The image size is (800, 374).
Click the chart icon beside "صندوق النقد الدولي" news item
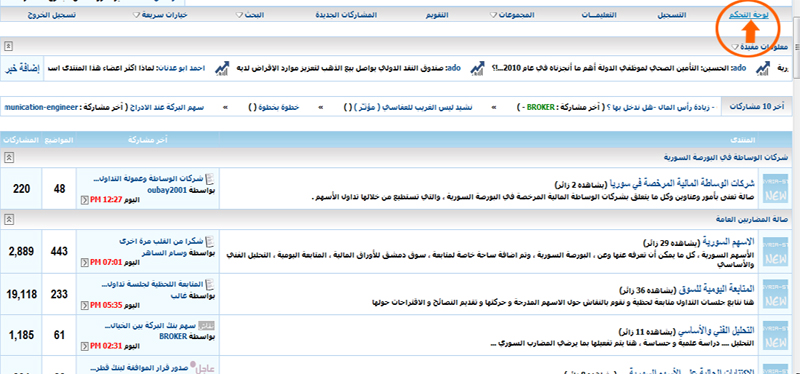(x=478, y=69)
